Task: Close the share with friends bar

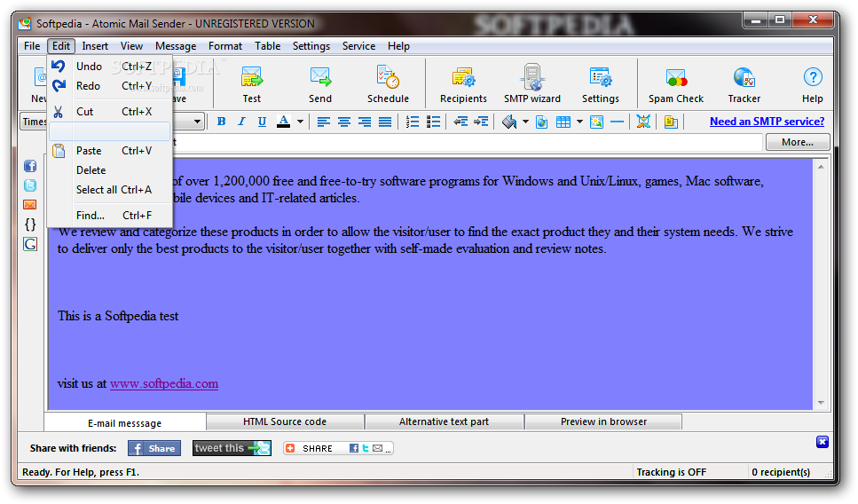Action: click(x=823, y=442)
